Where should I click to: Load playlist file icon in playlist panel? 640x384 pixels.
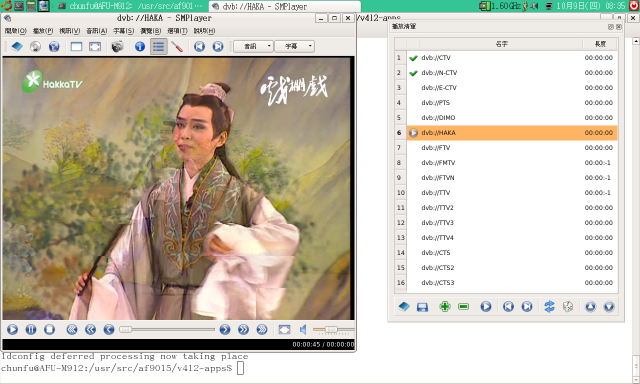click(x=404, y=306)
